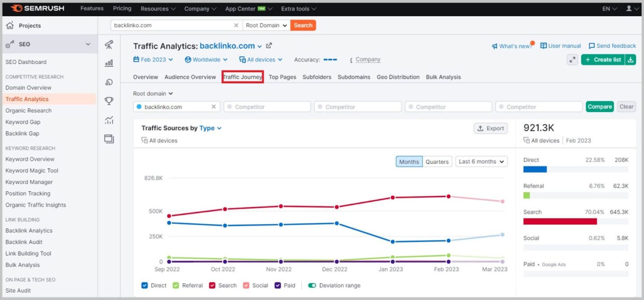Viewport: 644px width, 300px height.
Task: Open Traffic Analytics telescope icon in toolbar
Action: (109, 45)
